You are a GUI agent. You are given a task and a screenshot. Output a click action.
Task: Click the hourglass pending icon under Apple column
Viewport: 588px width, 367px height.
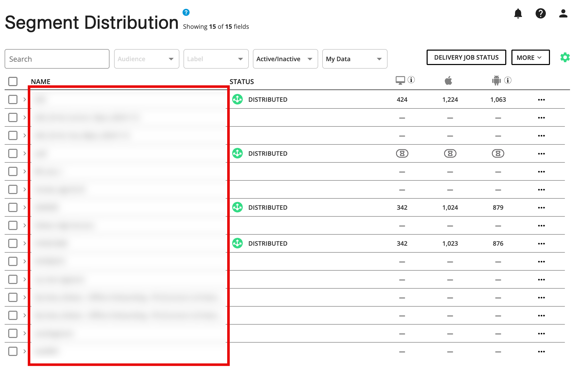[450, 153]
